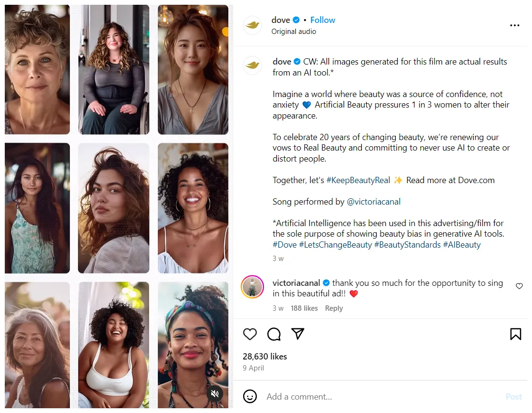This screenshot has height=413, width=532.
Task: Like victoriacanal's comment heart
Action: (x=519, y=286)
